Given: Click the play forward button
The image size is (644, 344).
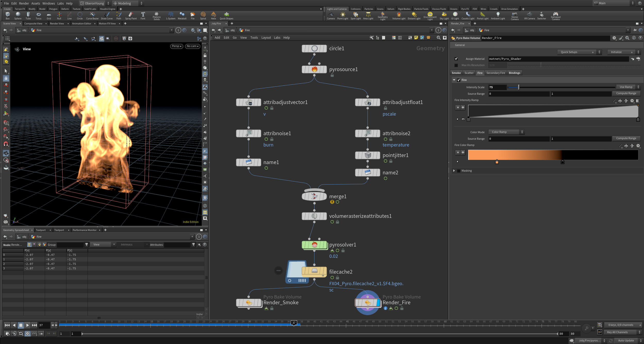Looking at the screenshot, I should tap(28, 325).
